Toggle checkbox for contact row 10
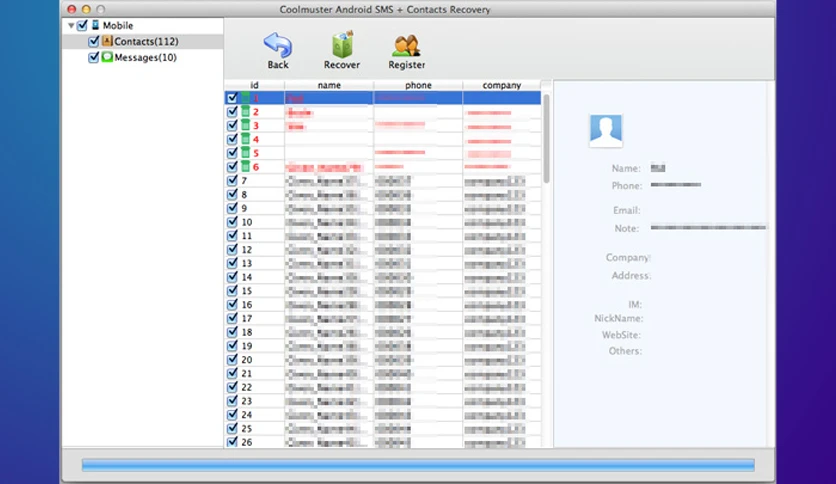This screenshot has height=484, width=836. coord(232,222)
